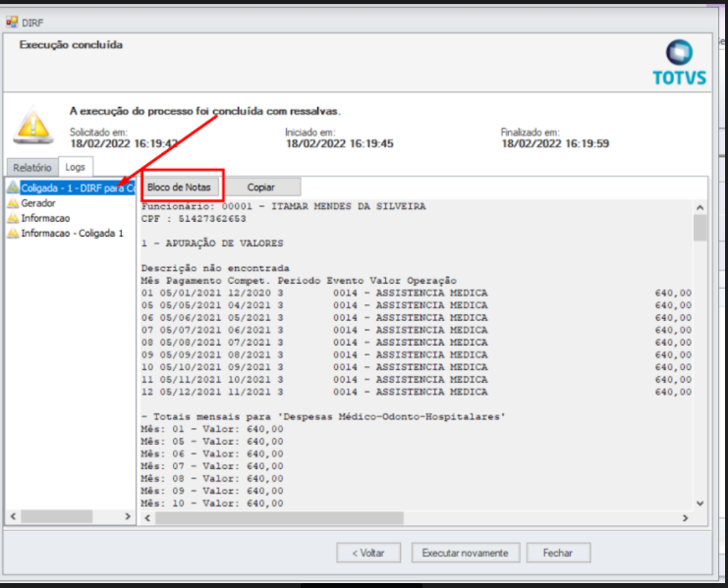Click the 'Descrição não encontrada' line

[x=215, y=268]
